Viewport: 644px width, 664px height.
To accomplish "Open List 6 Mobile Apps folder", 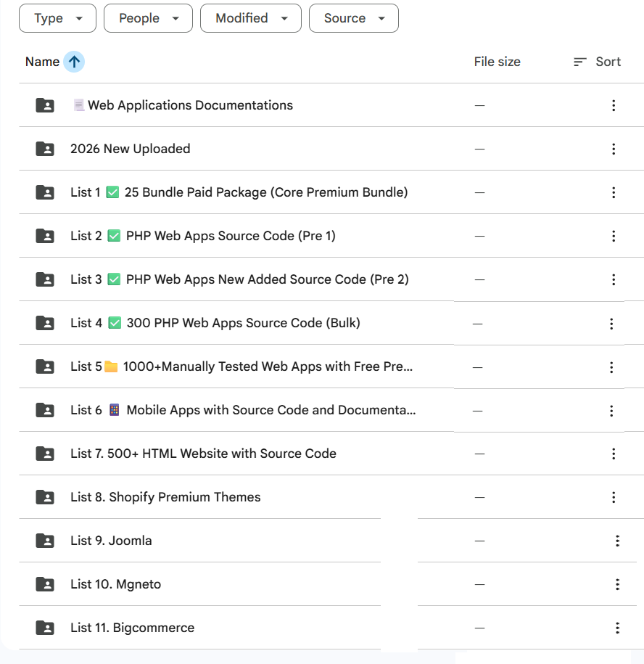I will click(x=242, y=410).
